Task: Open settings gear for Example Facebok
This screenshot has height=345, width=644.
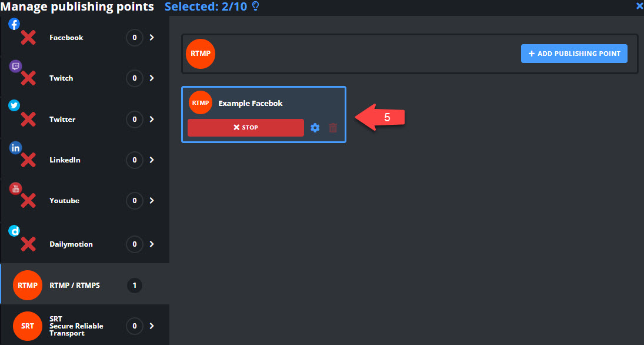Action: 315,128
